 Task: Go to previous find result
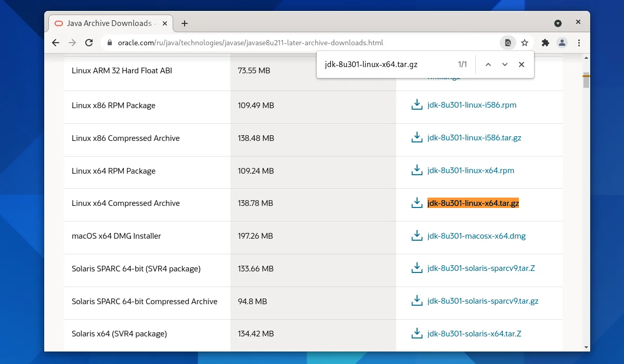[x=488, y=64]
